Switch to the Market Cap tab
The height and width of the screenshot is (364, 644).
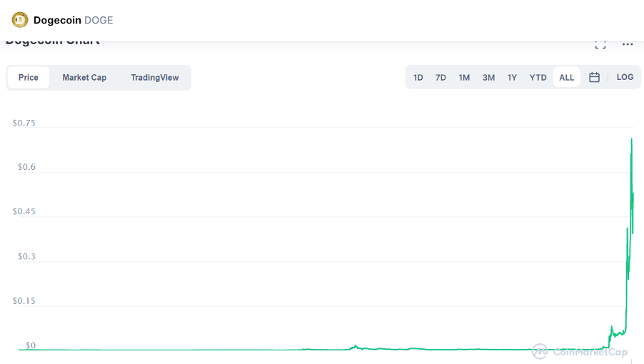[x=84, y=78]
